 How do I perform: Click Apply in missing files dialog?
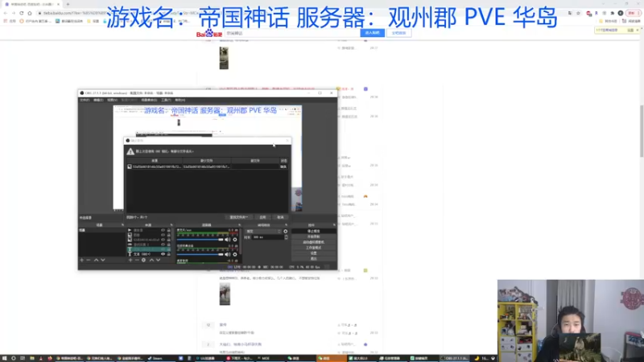pyautogui.click(x=263, y=217)
